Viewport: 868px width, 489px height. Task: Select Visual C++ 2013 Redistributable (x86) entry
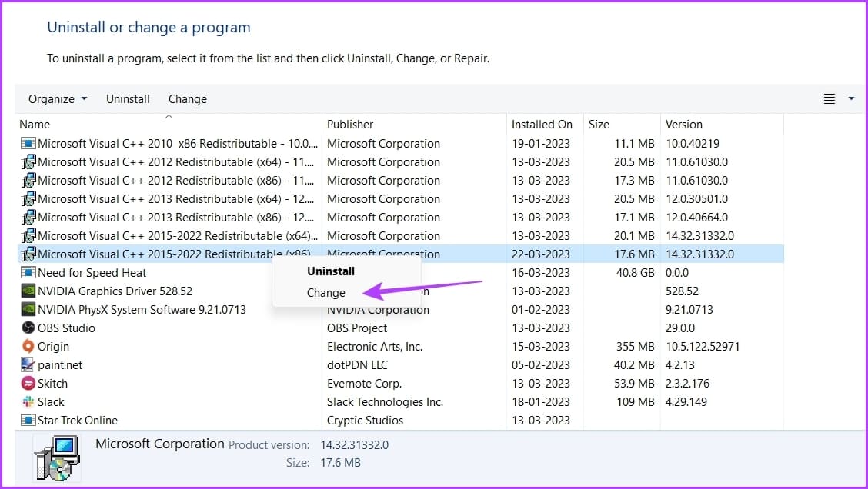(x=175, y=218)
